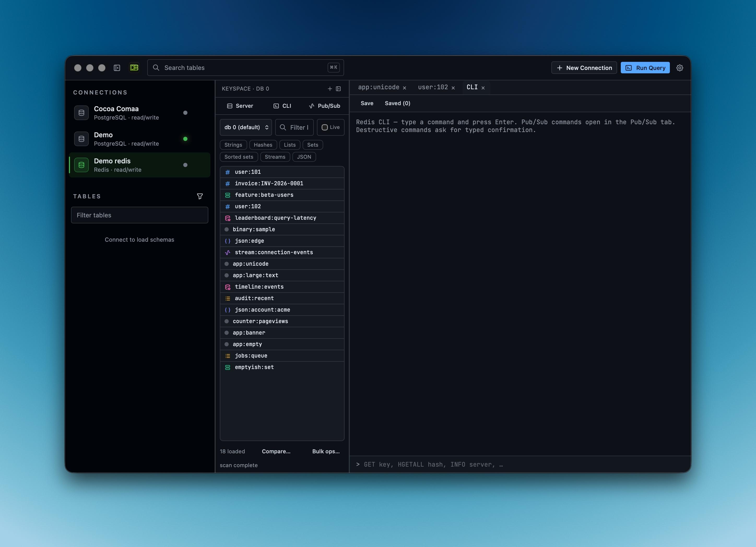Toggle the sidebar collapse icon in title bar
Screen dimensions: 756x547
coord(117,68)
